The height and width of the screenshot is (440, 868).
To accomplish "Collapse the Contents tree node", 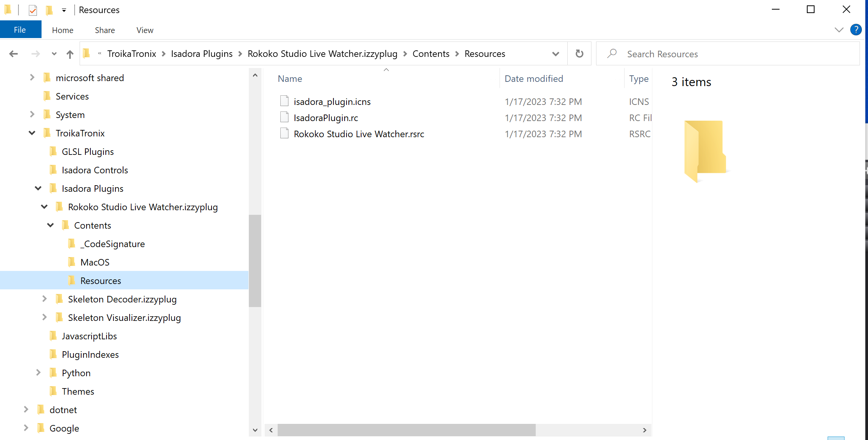I will (50, 225).
